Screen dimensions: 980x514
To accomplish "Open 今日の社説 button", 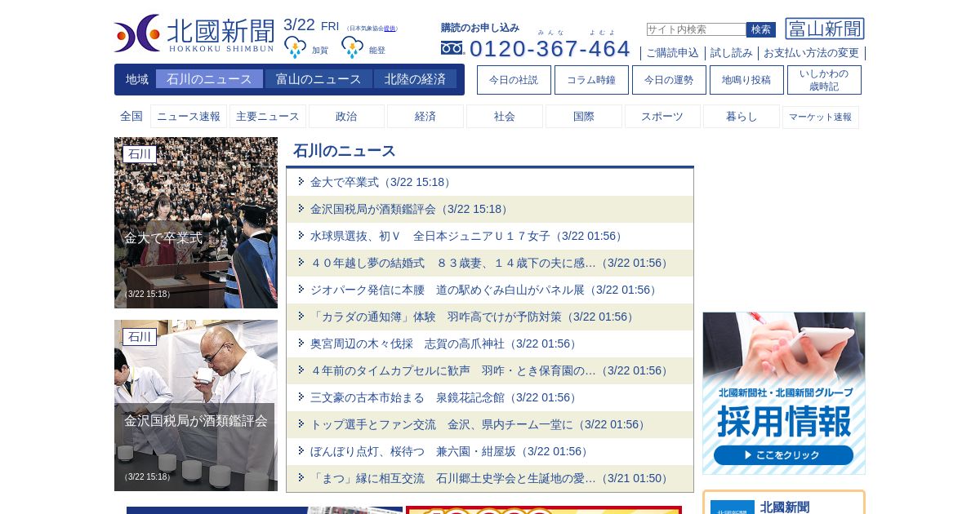I will [514, 80].
